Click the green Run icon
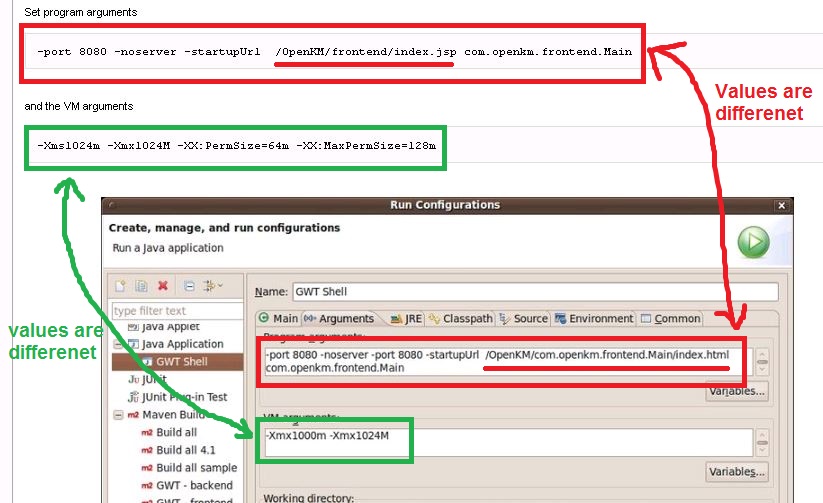This screenshot has width=823, height=503. pyautogui.click(x=754, y=242)
